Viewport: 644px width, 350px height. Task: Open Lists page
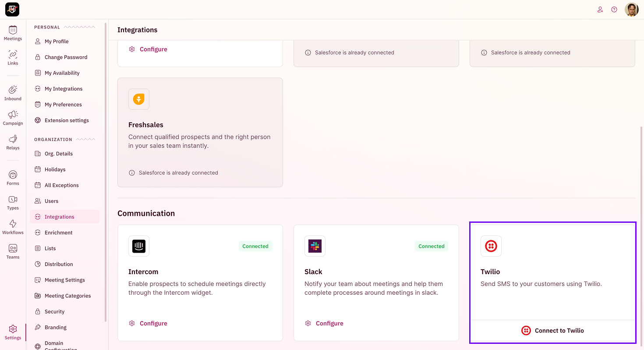[65, 248]
